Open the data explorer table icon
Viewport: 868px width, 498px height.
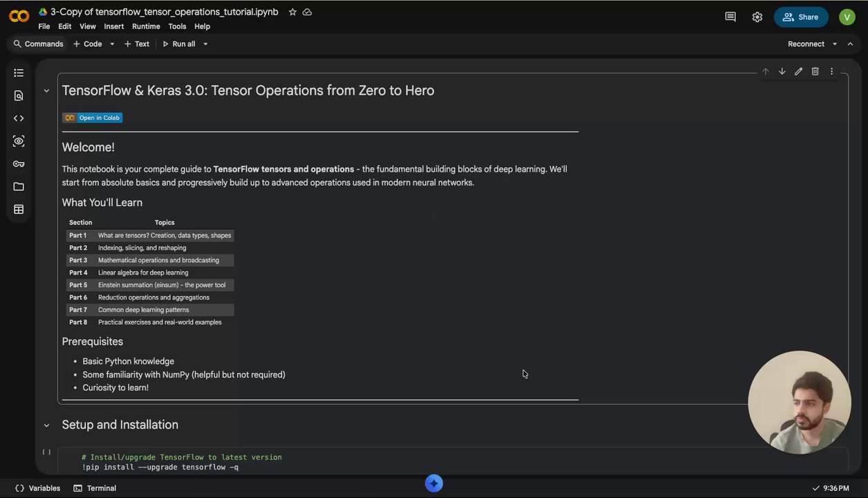coord(19,210)
